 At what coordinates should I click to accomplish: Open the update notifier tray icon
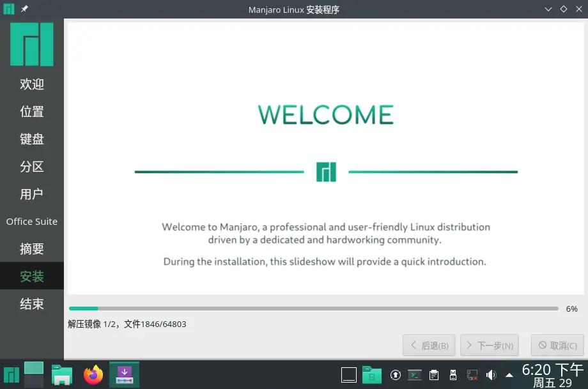tap(396, 375)
